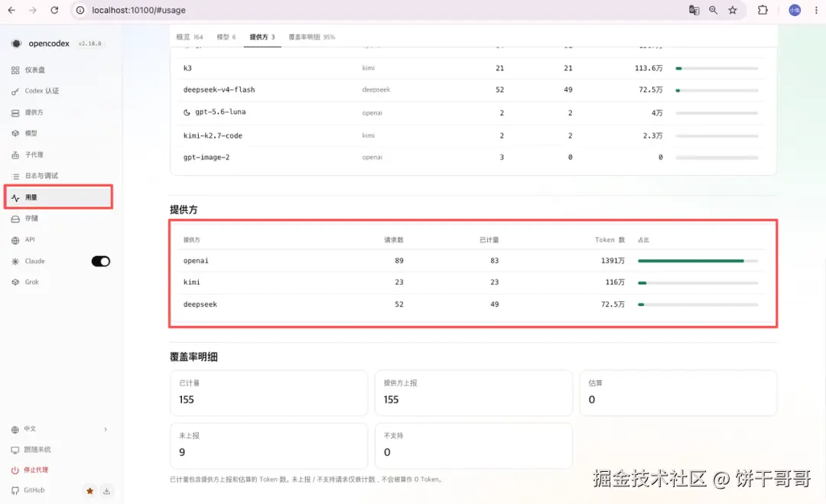
Task: Expand the 中文 language chevron
Action: tap(106, 429)
